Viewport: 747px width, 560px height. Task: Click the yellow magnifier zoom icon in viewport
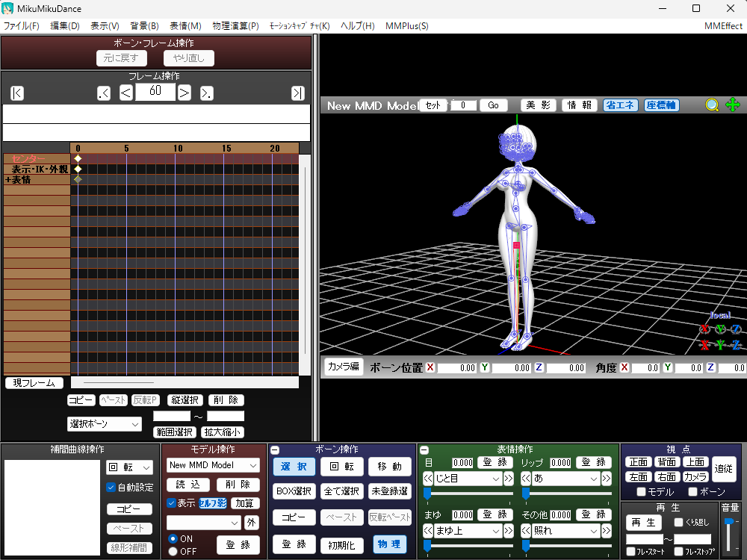(713, 105)
